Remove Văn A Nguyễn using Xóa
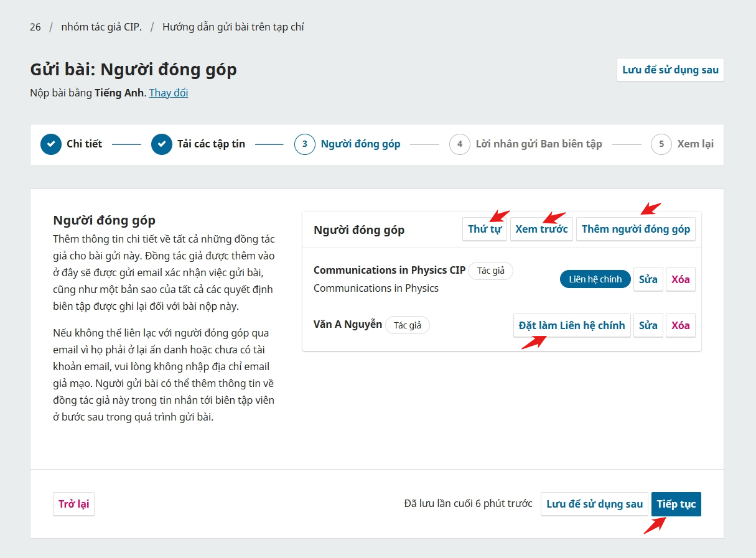This screenshot has width=756, height=558. tap(680, 325)
